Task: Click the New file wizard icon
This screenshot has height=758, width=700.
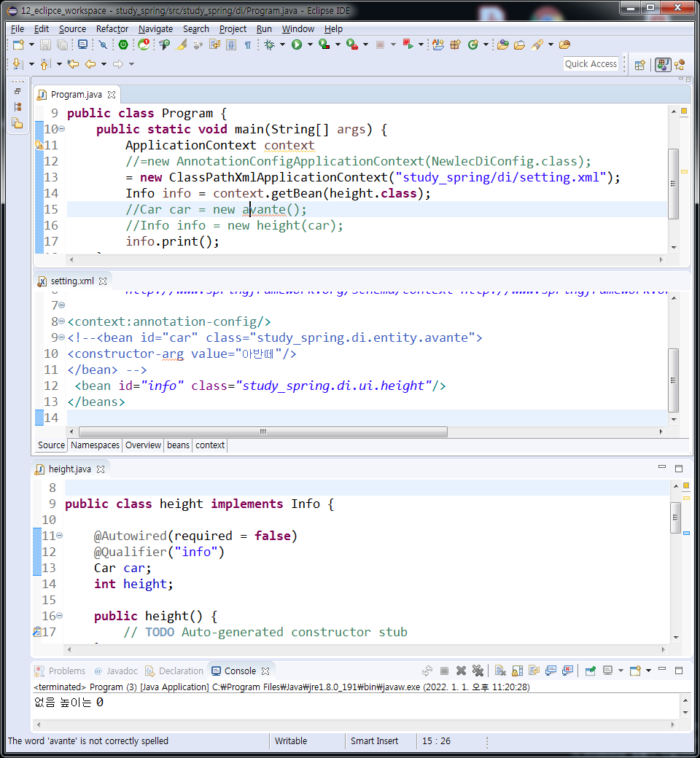Action: [18, 45]
